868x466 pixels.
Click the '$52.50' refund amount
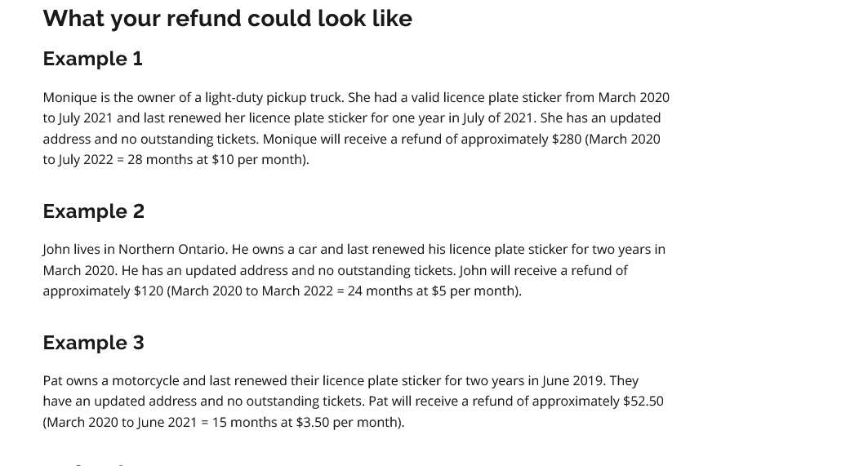(x=643, y=402)
